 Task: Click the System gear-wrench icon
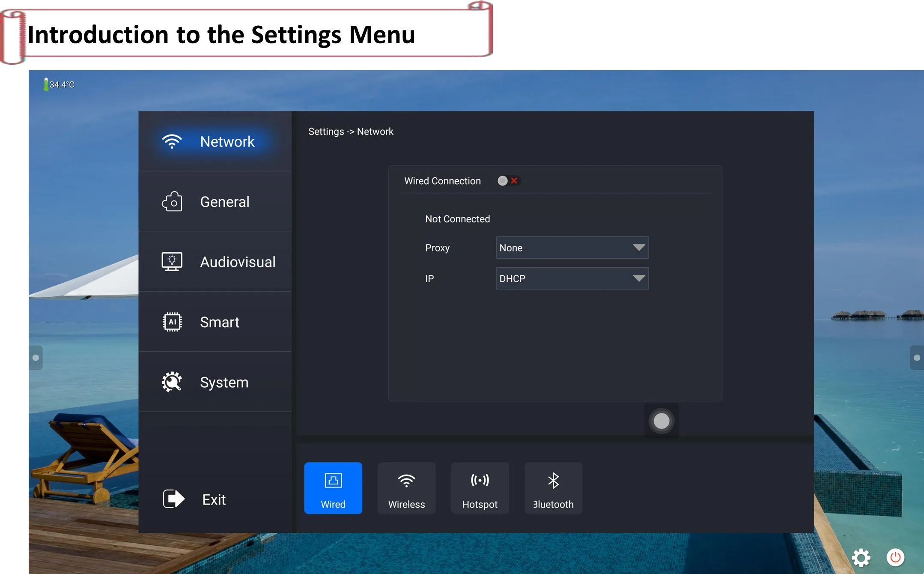point(172,382)
